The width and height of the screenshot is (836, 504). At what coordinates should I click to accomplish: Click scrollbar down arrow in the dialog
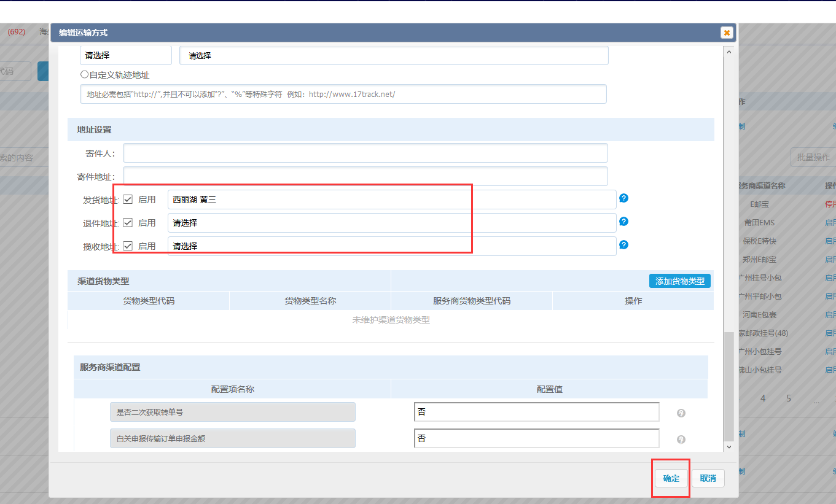click(729, 448)
